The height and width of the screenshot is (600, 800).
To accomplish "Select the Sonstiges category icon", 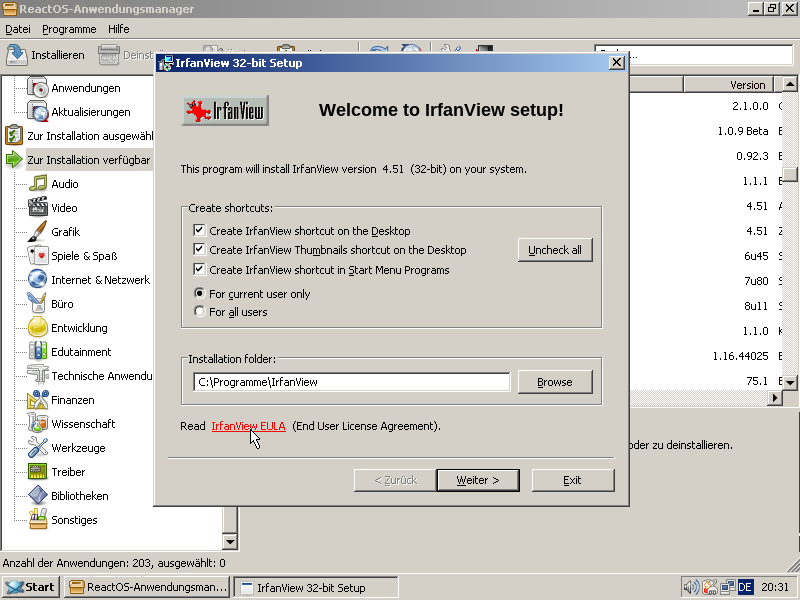I will point(37,519).
